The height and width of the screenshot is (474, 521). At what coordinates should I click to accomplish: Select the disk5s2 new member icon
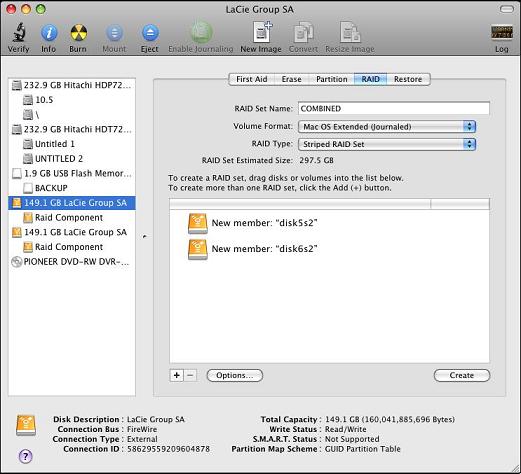pyautogui.click(x=198, y=223)
